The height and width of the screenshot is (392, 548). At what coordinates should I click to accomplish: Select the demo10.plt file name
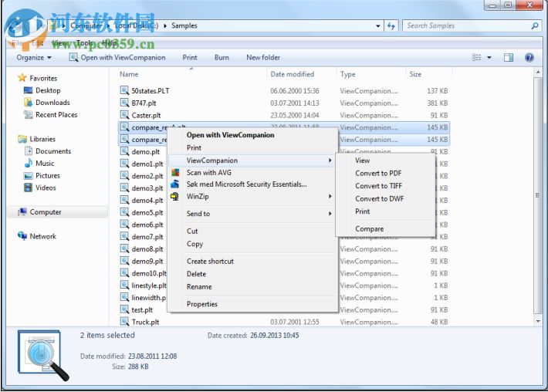149,273
